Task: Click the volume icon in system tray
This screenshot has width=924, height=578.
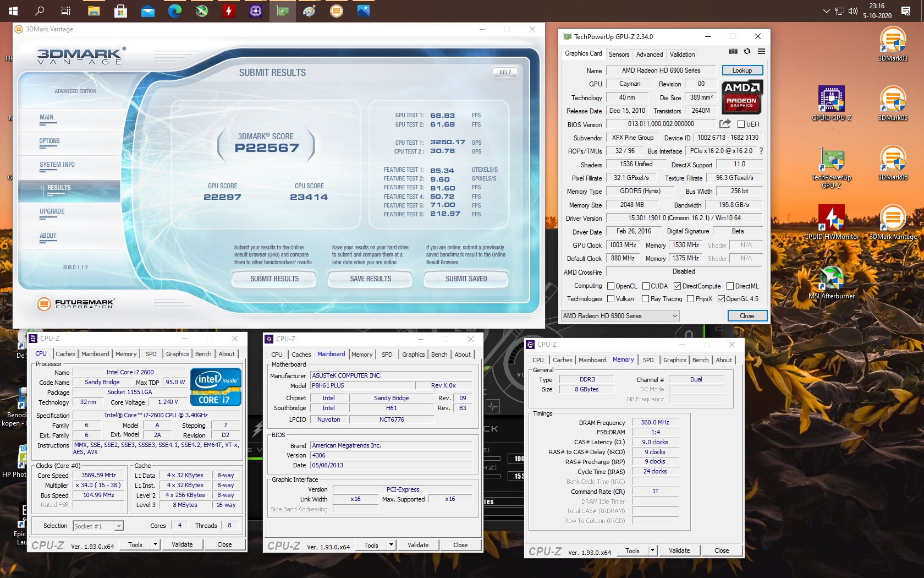Action: point(853,10)
